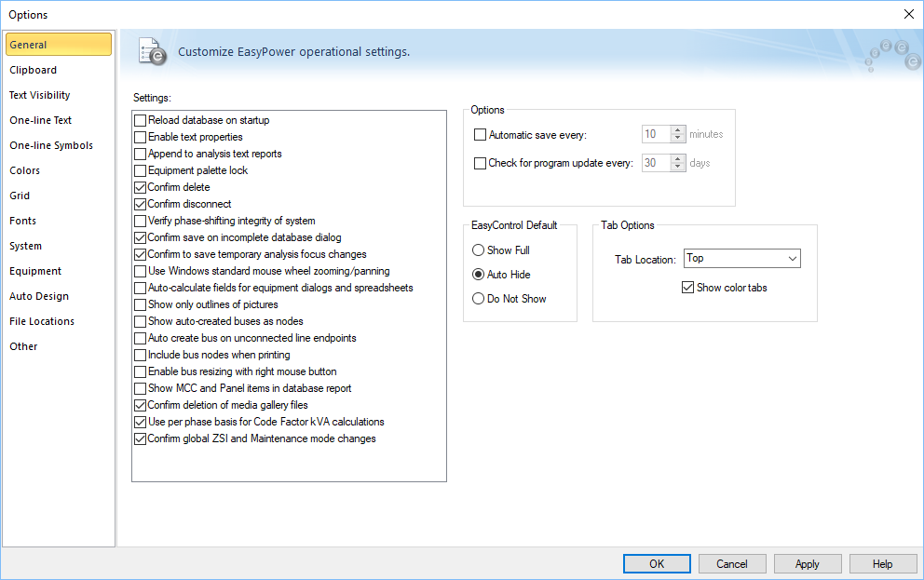Confirm settings with OK button

pos(657,563)
